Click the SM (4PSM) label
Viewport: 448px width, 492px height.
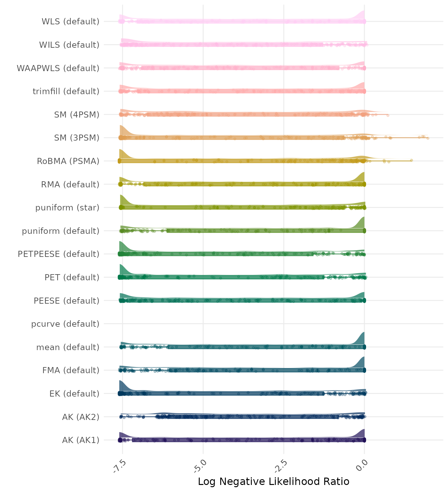click(77, 115)
